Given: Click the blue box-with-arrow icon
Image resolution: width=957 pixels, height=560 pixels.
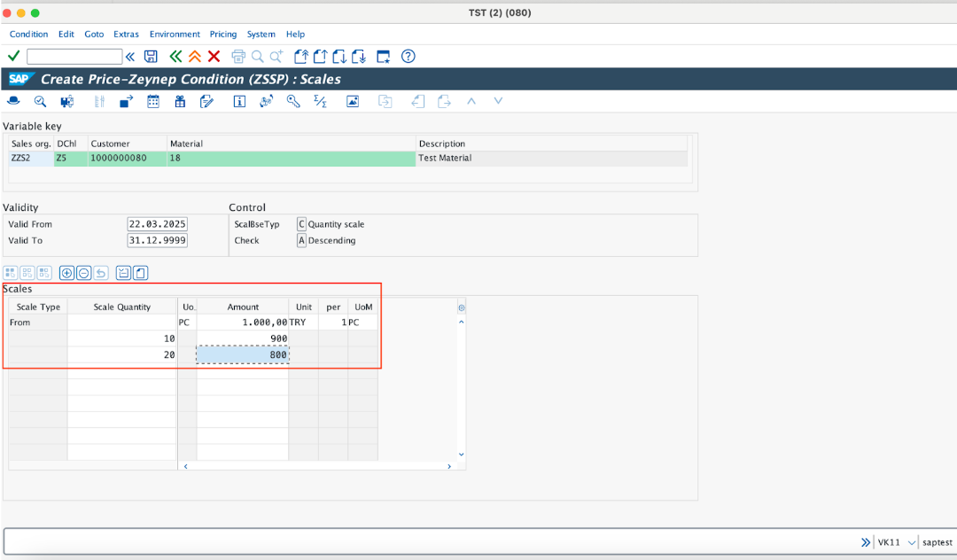Looking at the screenshot, I should coord(127,101).
